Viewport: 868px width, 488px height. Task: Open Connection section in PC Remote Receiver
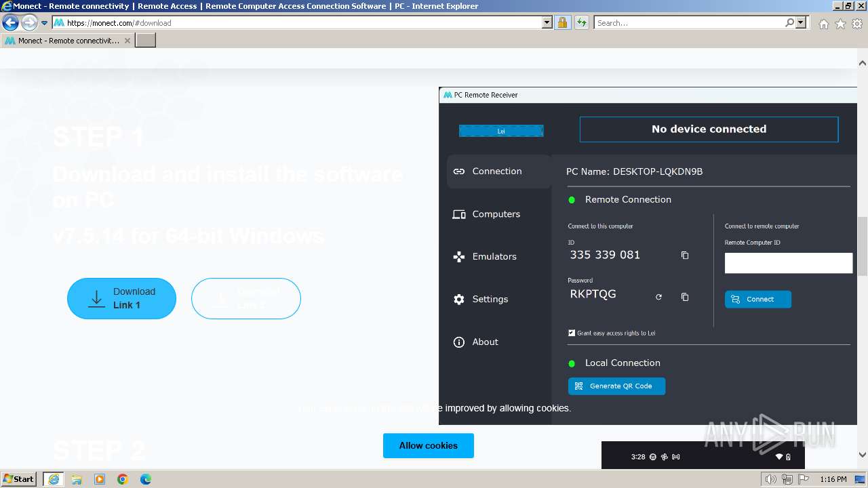coord(498,171)
